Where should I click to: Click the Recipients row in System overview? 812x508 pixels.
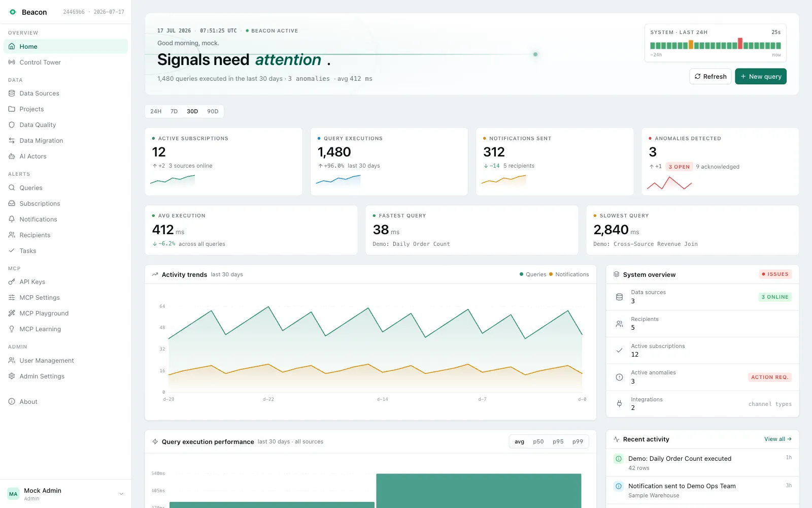703,324
